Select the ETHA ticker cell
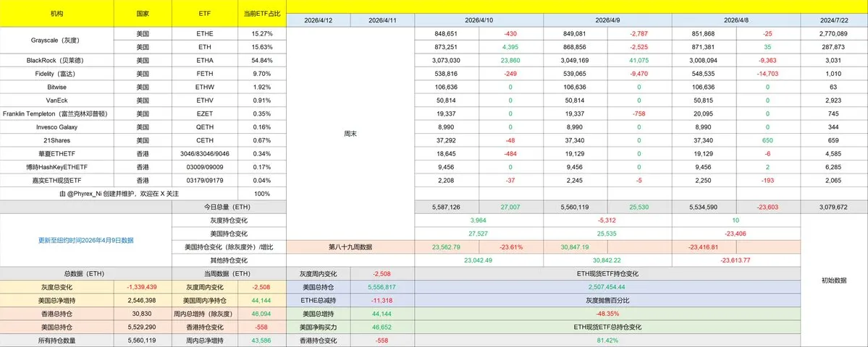 [x=205, y=60]
